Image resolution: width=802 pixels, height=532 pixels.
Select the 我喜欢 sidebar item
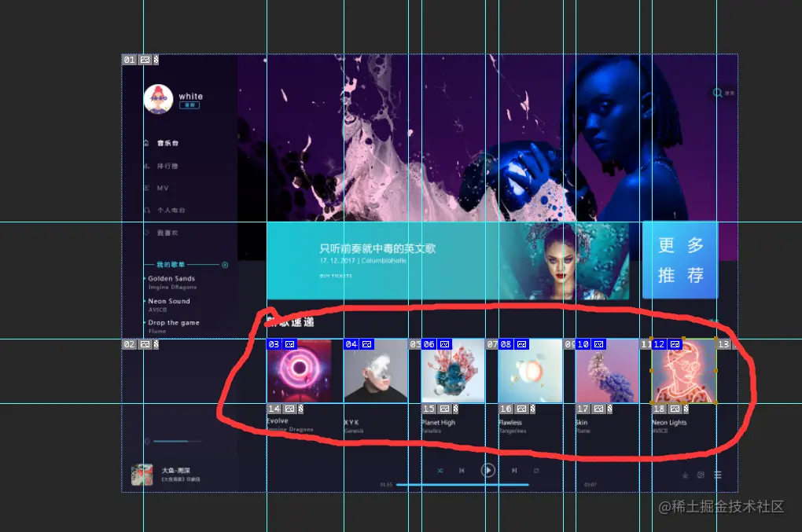pyautogui.click(x=167, y=233)
